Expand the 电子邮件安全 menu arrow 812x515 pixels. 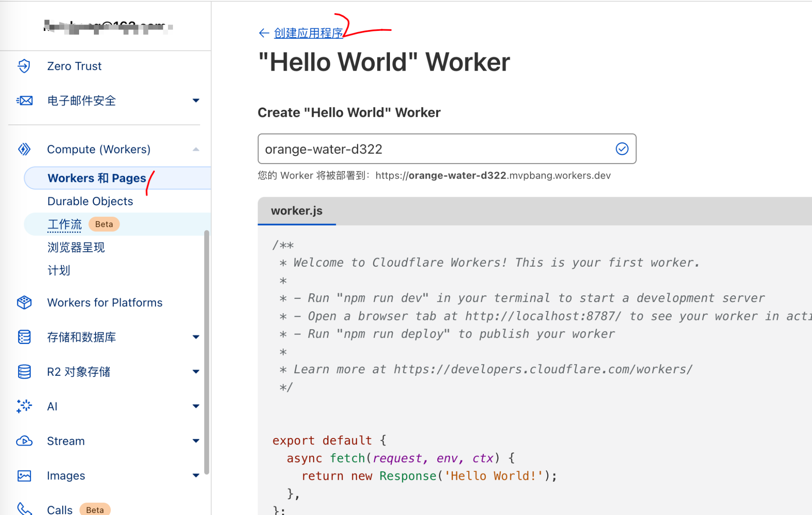click(196, 101)
